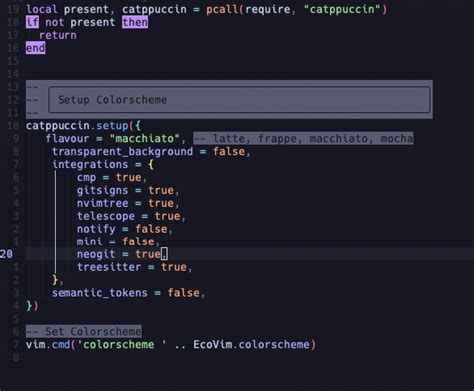Click 'vim.cmd' call on last code line
This screenshot has width=474, height=391.
point(48,344)
